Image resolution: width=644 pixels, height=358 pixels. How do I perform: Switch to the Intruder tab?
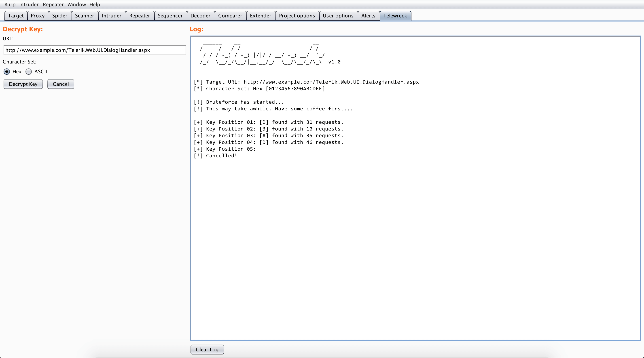click(112, 16)
